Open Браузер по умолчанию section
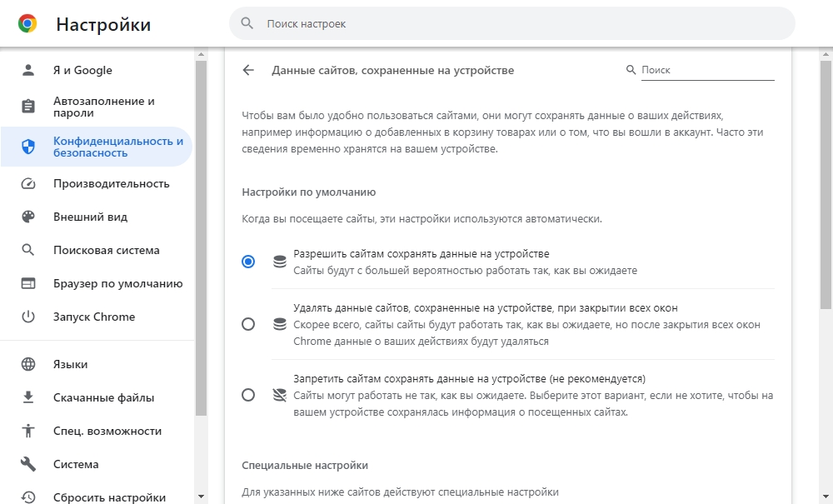The width and height of the screenshot is (833, 504). pyautogui.click(x=96, y=283)
